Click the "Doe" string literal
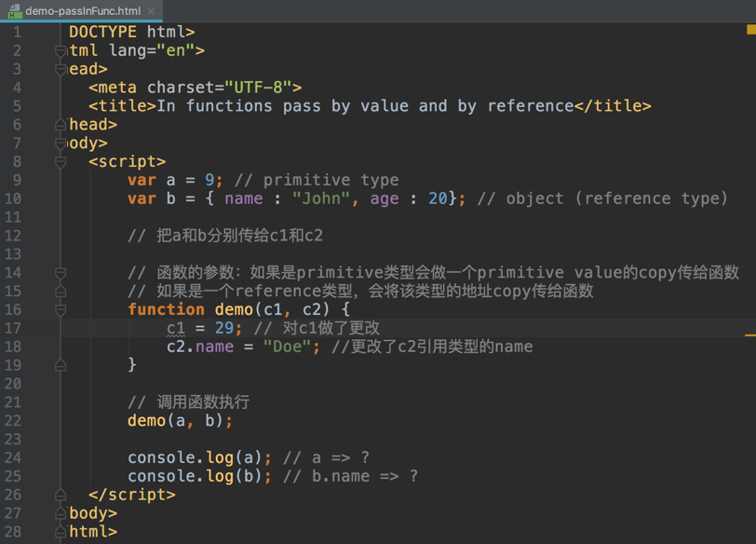Screen dimensions: 756x544 click(x=288, y=347)
